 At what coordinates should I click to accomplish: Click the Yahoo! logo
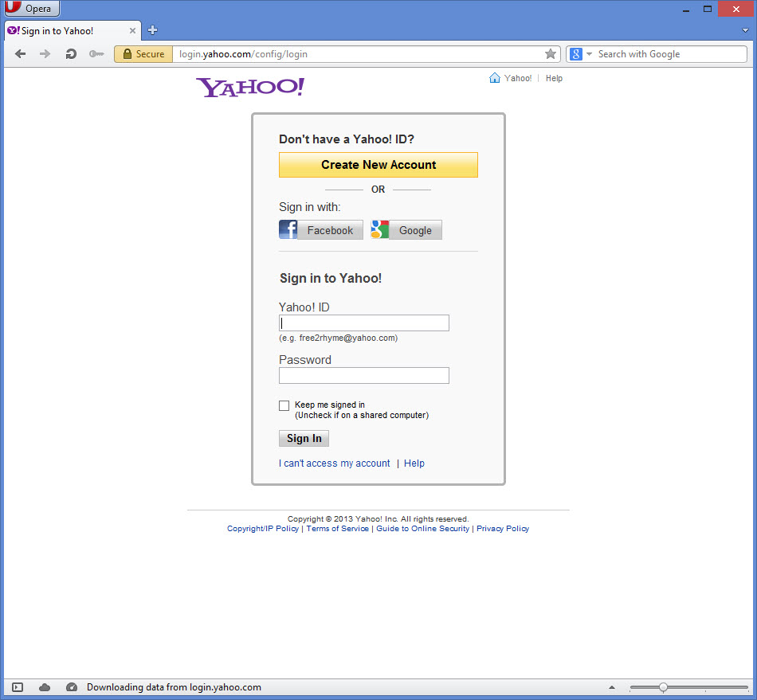pos(250,88)
